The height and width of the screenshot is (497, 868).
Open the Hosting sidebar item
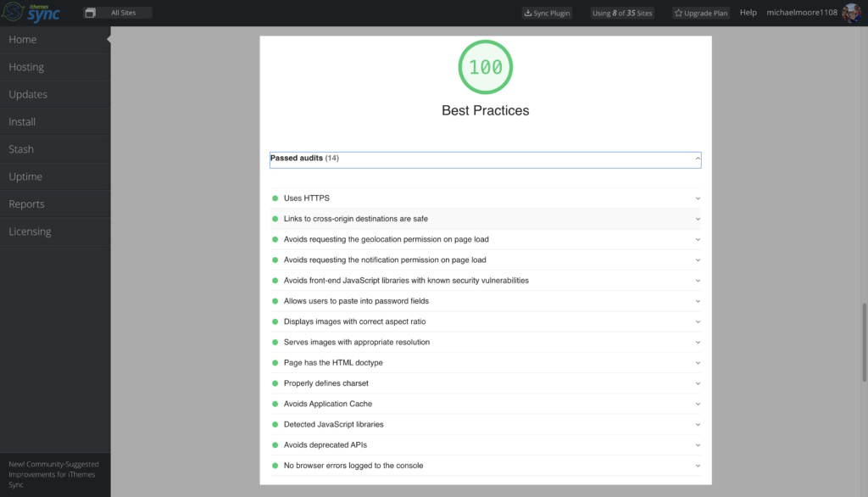tap(55, 67)
